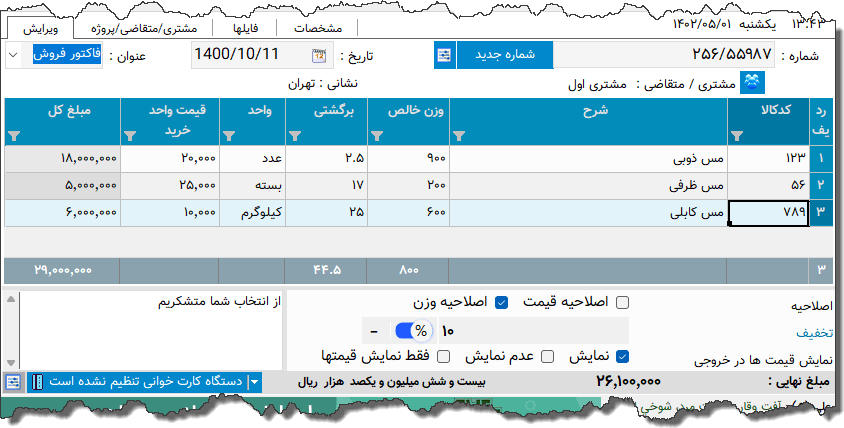Click the final amount ۲۶,۱۰۰,۰۰۰
844x428 pixels.
click(628, 381)
